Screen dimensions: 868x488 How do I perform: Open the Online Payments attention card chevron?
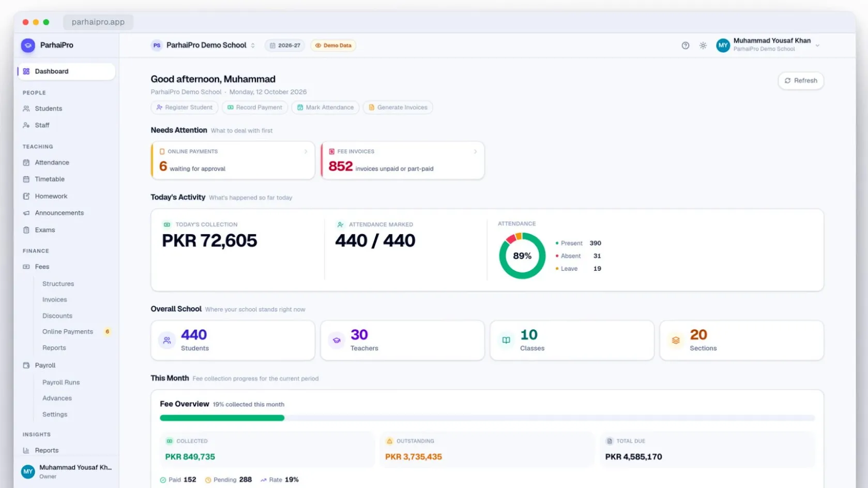coord(306,151)
